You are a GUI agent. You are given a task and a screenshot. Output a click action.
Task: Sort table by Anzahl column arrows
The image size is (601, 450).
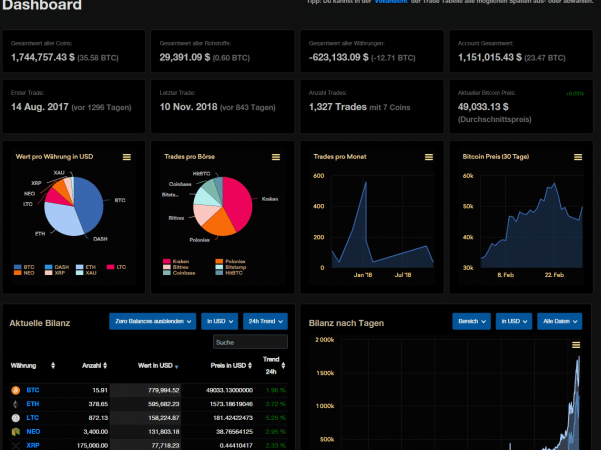(x=105, y=366)
